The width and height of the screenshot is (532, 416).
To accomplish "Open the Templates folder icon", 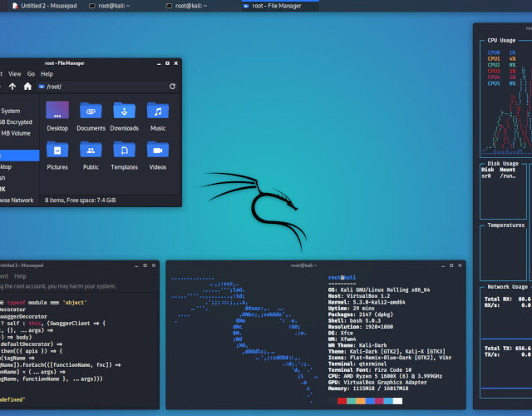I will [x=124, y=156].
